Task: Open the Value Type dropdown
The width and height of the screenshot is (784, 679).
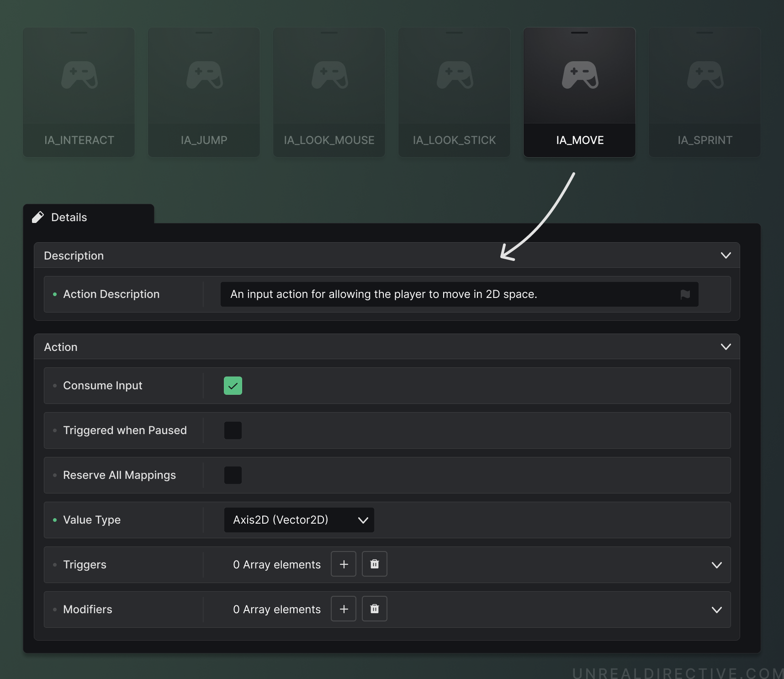Action: 299,520
